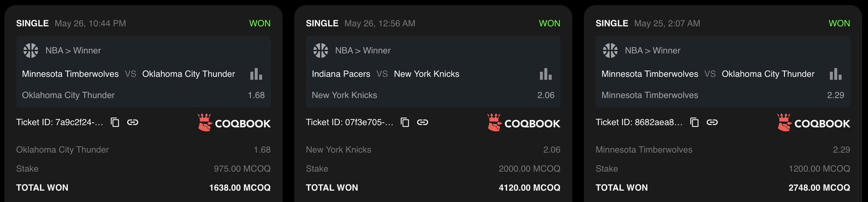Select New York Knicks 2.06 odds selection

(433, 95)
